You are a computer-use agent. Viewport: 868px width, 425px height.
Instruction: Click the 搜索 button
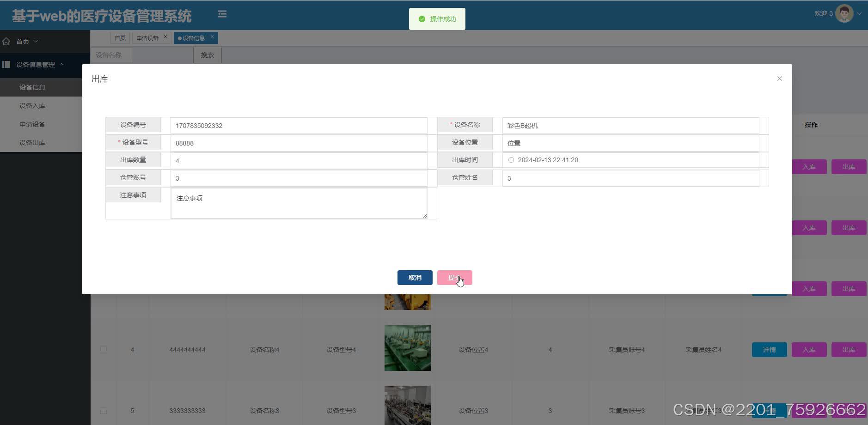coord(207,55)
